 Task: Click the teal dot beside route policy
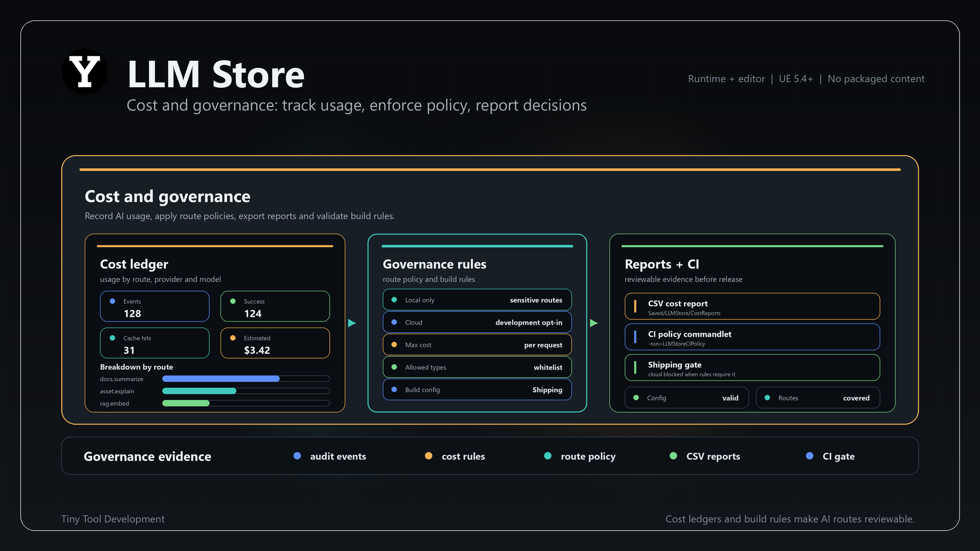point(548,456)
